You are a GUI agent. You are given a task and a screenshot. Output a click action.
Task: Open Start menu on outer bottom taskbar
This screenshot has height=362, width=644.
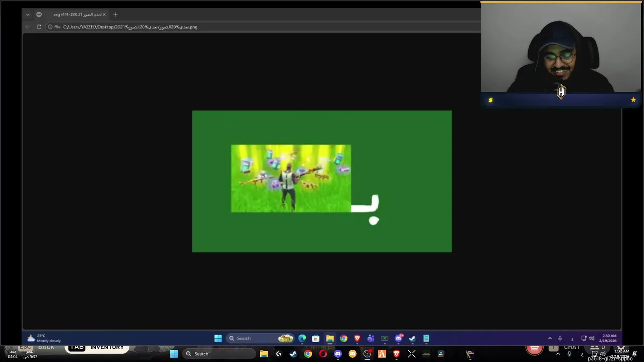(174, 354)
